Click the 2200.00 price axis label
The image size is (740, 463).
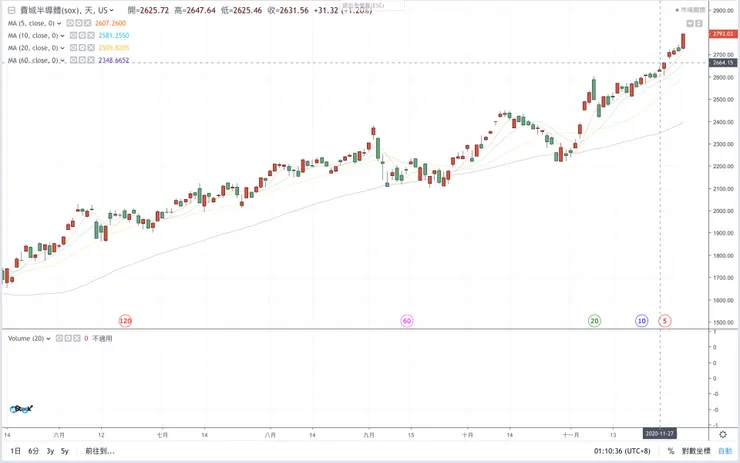(724, 167)
